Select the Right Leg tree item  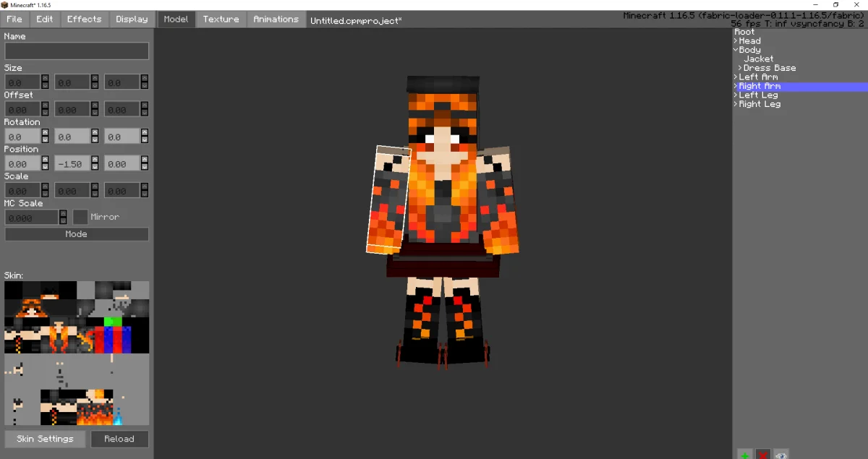[759, 104]
